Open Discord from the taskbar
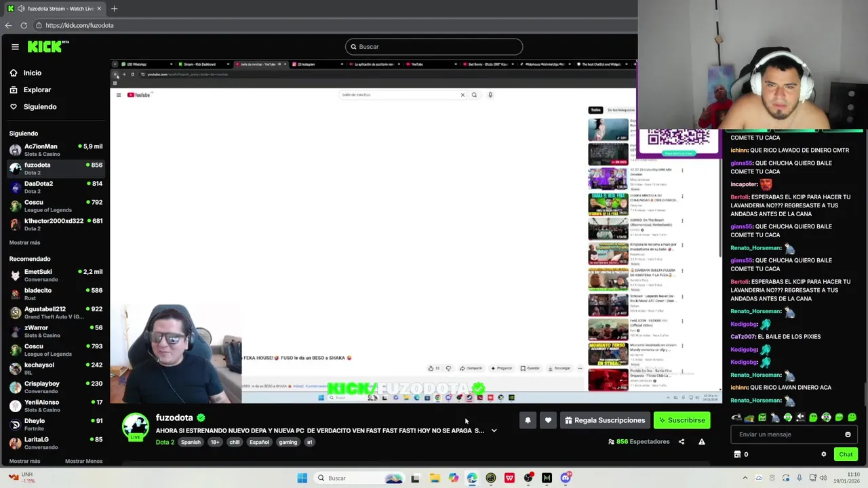The width and height of the screenshot is (868, 488). point(566,478)
